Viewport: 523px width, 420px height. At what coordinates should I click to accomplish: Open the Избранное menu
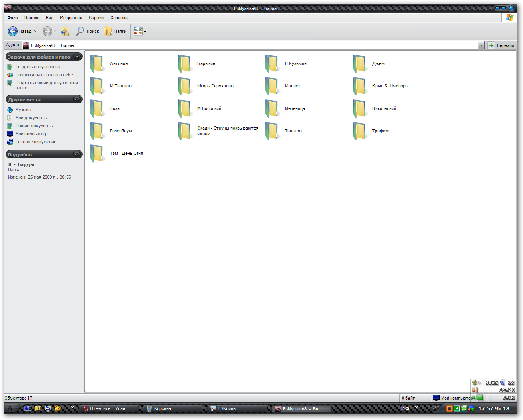pos(71,18)
